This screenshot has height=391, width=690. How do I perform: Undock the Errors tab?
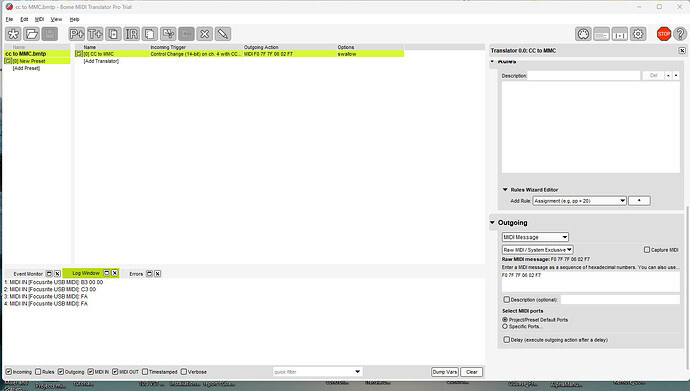[x=149, y=274]
